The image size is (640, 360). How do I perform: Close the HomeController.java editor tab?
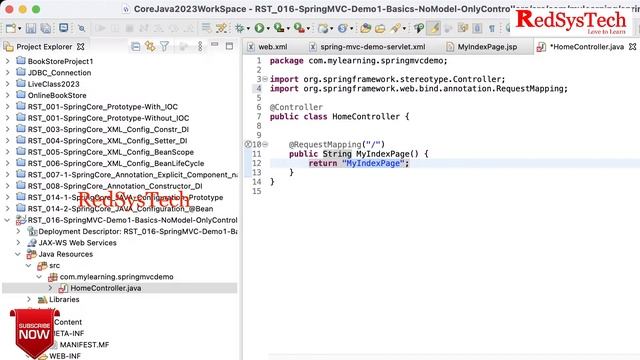coord(632,47)
